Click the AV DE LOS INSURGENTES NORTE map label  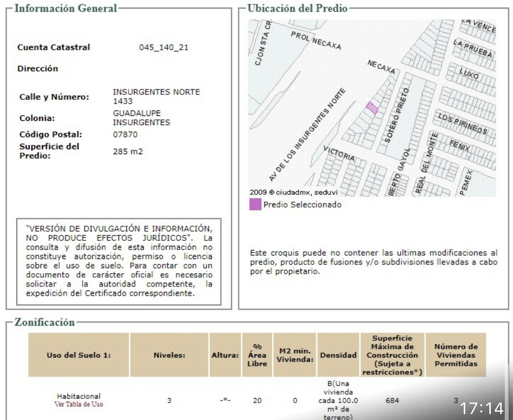(x=307, y=135)
